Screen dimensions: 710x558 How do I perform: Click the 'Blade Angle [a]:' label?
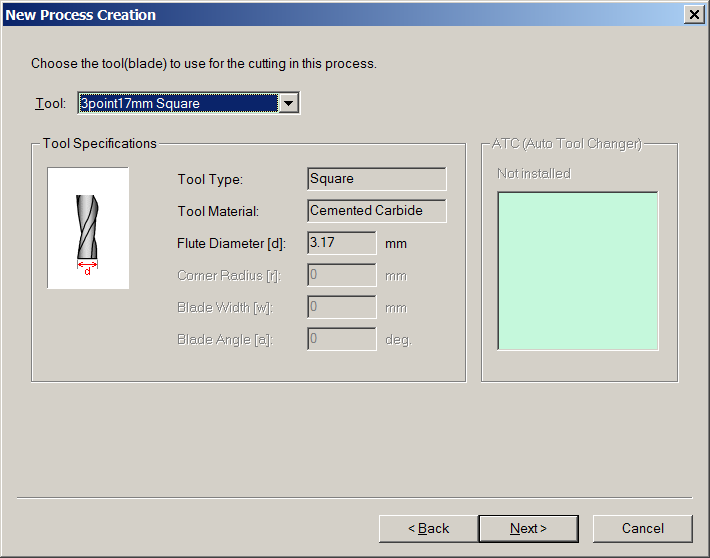(x=225, y=340)
